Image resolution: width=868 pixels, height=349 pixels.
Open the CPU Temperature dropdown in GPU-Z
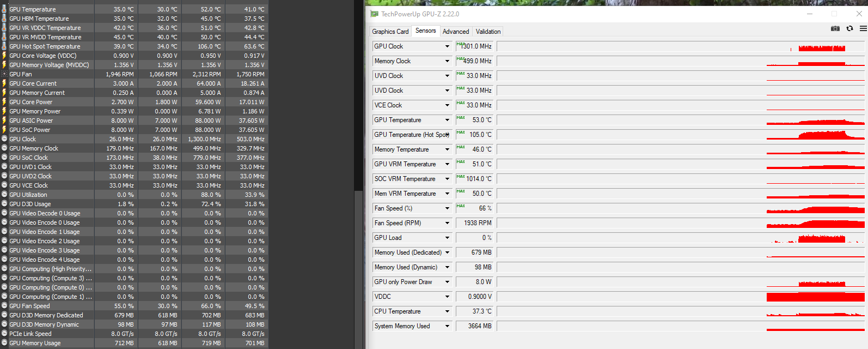point(447,311)
